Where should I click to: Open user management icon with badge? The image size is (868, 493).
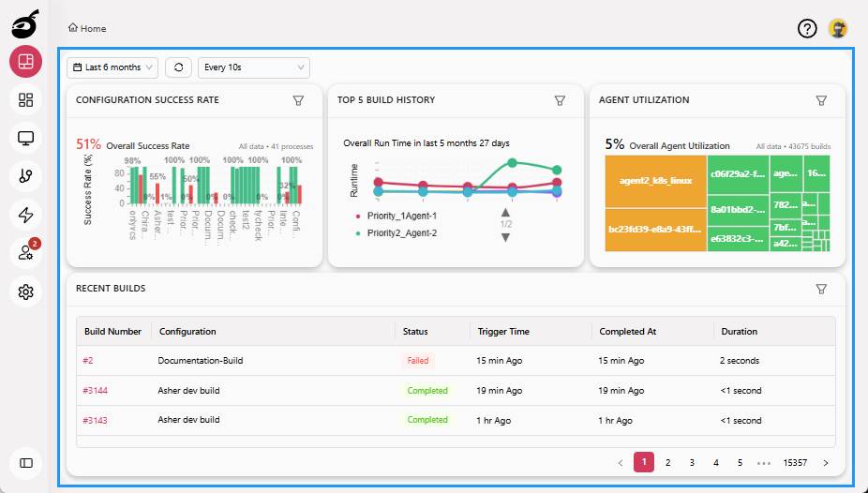[25, 253]
